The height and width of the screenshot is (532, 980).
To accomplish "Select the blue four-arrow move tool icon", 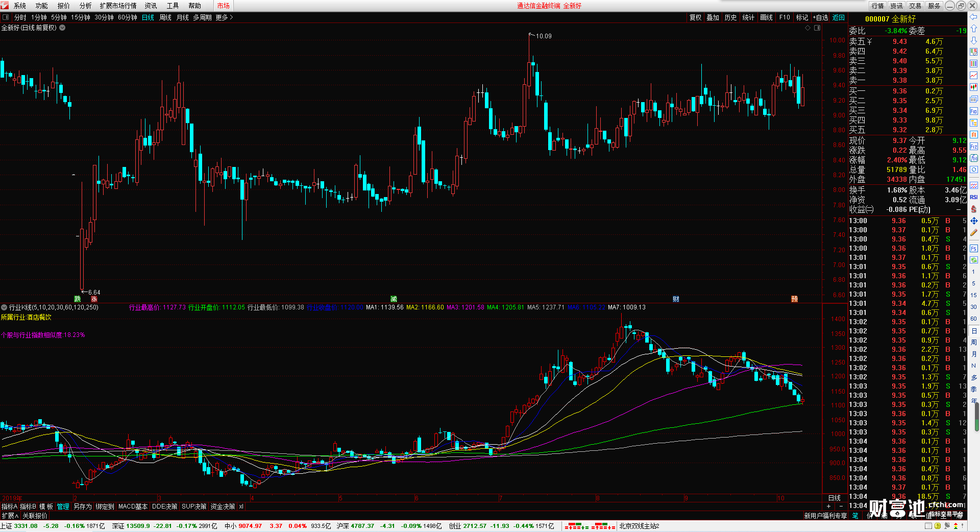I will click(x=974, y=221).
